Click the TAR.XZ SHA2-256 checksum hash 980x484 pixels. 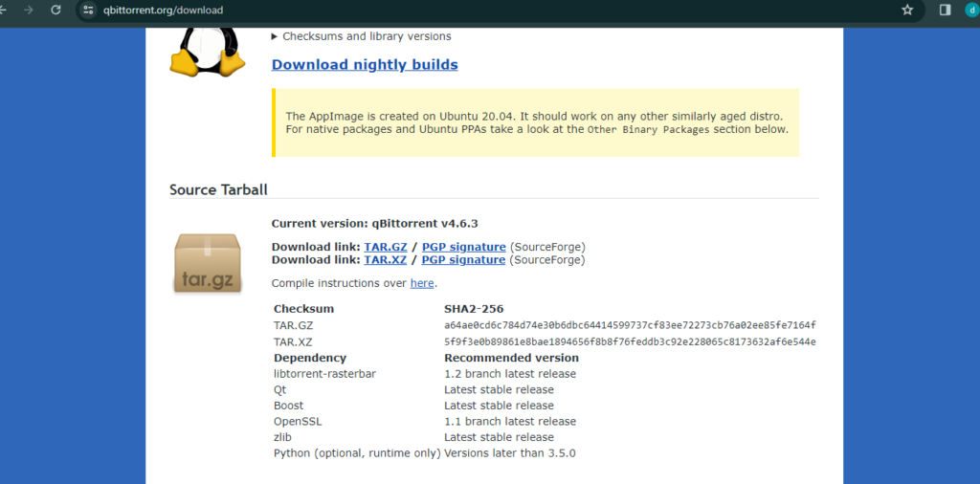click(630, 341)
